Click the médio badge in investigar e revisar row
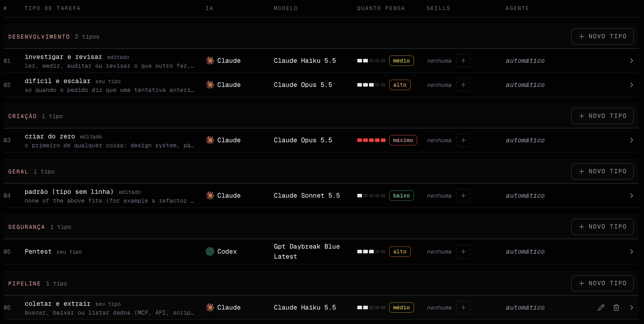 pyautogui.click(x=401, y=61)
